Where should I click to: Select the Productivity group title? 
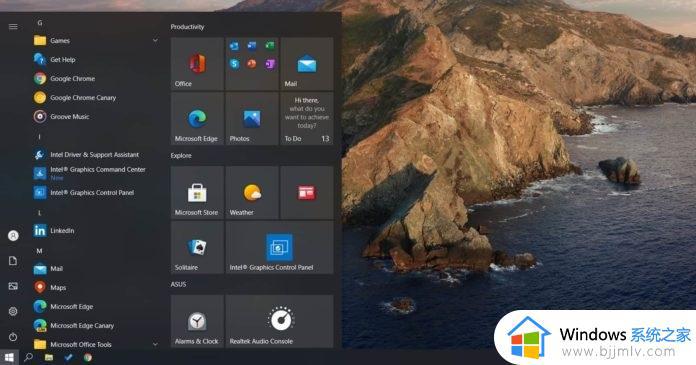tap(187, 27)
